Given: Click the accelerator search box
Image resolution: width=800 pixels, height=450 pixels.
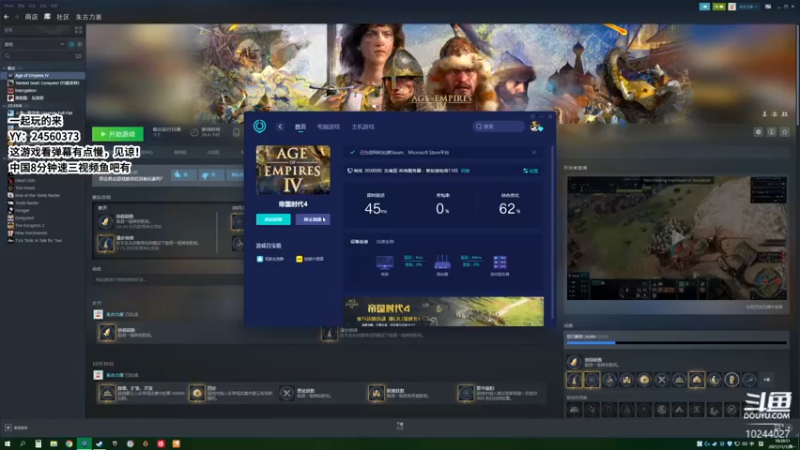Looking at the screenshot, I should (x=499, y=126).
